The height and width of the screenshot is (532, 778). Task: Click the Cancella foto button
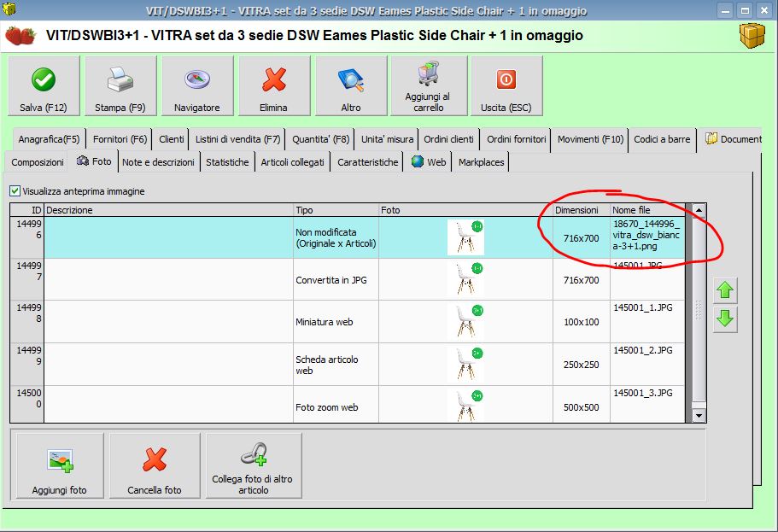pos(155,465)
